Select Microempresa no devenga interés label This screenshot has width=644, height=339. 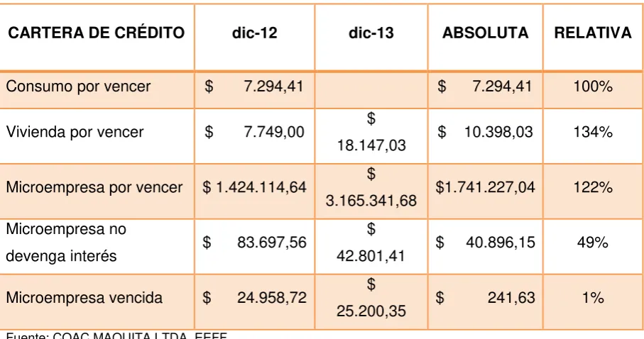point(66,242)
